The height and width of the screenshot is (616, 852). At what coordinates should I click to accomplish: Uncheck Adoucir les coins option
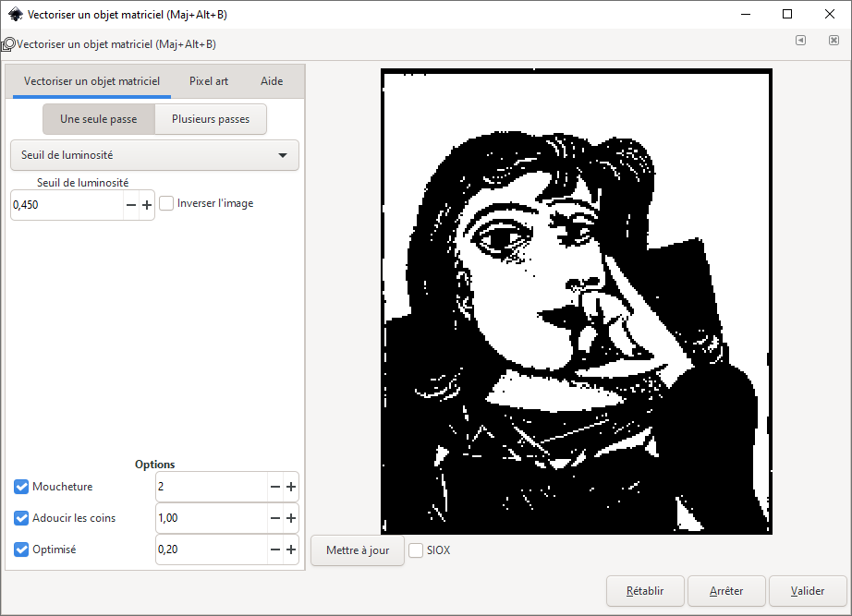(21, 518)
